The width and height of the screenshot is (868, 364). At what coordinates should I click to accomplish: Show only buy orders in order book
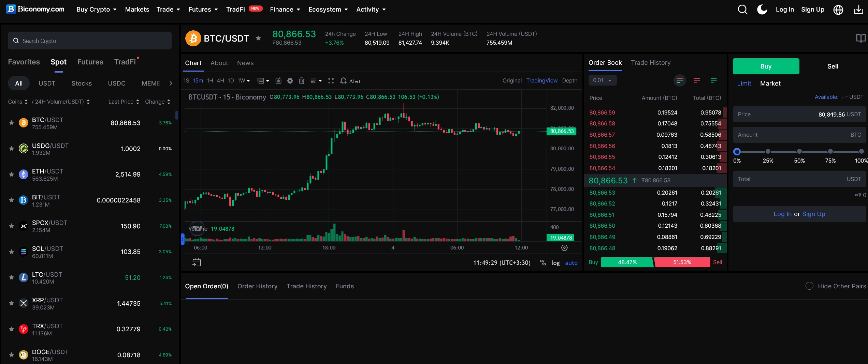713,80
